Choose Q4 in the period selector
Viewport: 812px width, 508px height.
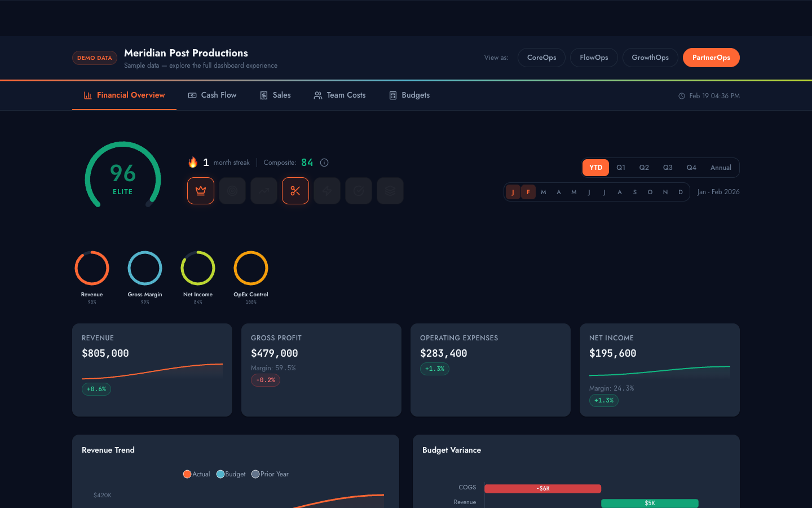(x=691, y=168)
